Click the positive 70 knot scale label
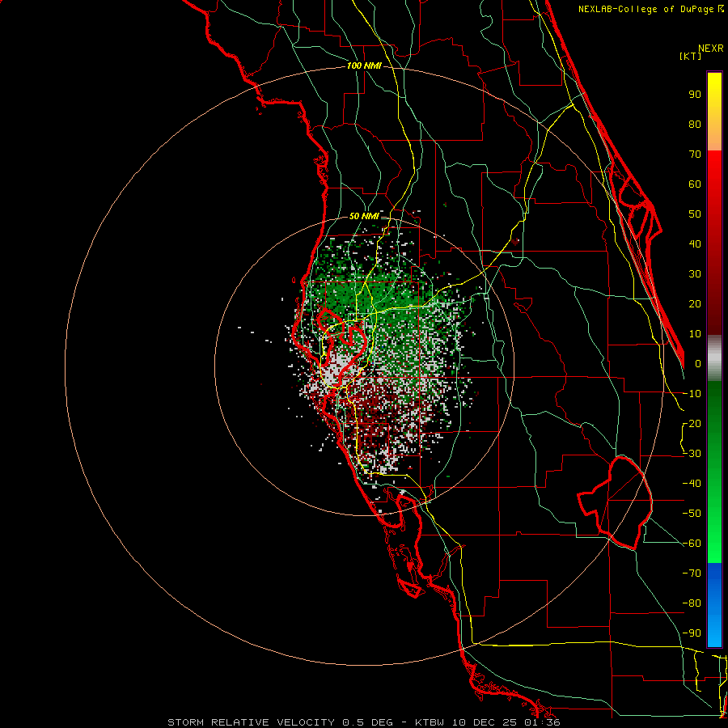 (x=695, y=154)
